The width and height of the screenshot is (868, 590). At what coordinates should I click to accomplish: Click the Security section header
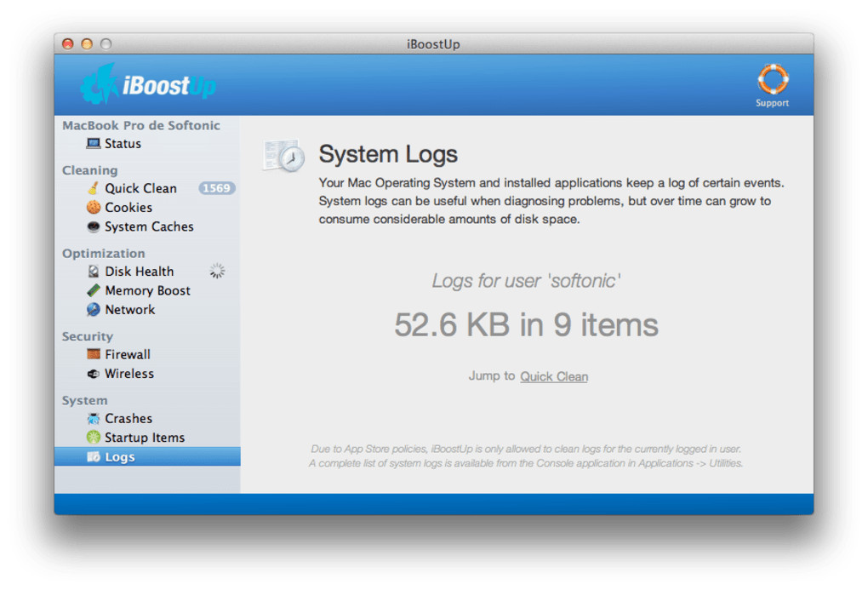point(88,336)
